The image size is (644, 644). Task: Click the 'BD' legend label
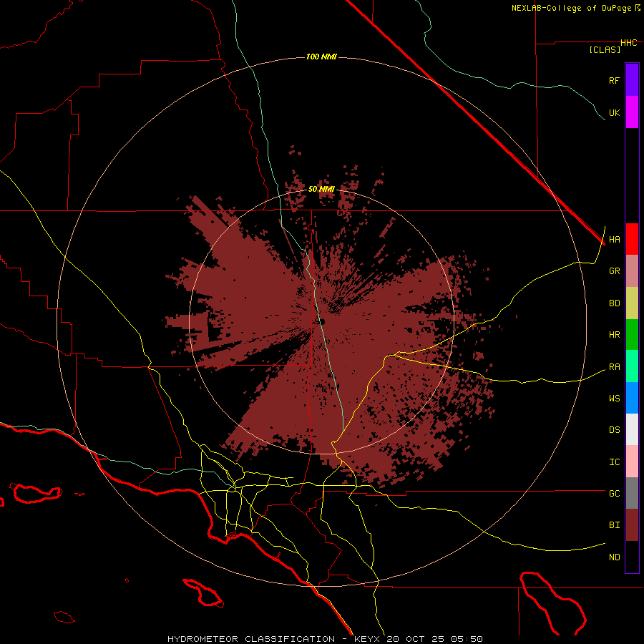[x=614, y=303]
